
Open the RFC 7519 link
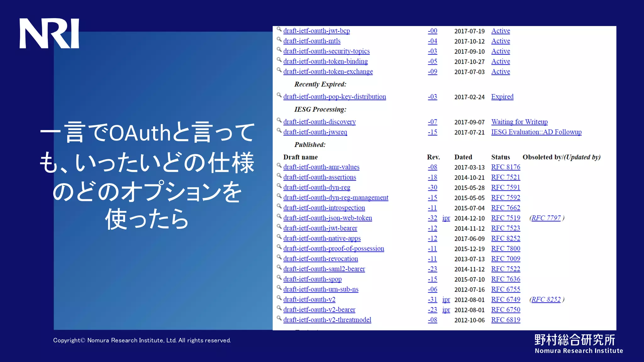click(506, 218)
